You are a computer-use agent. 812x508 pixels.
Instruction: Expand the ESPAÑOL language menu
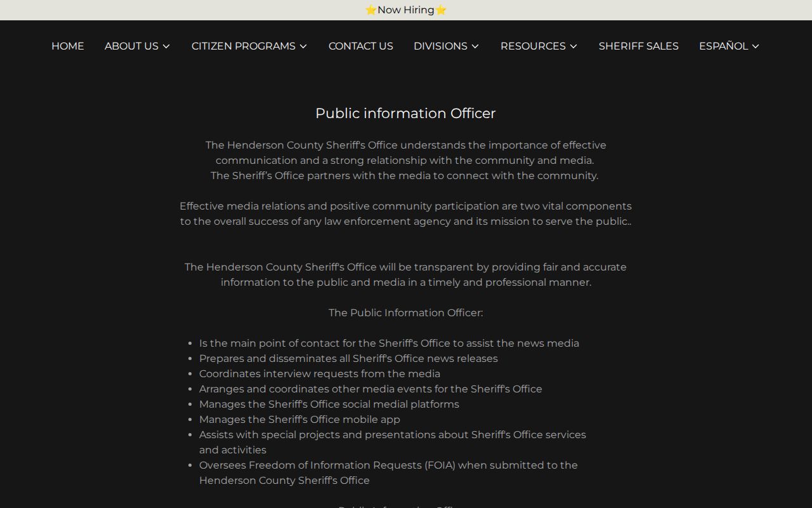pos(730,46)
